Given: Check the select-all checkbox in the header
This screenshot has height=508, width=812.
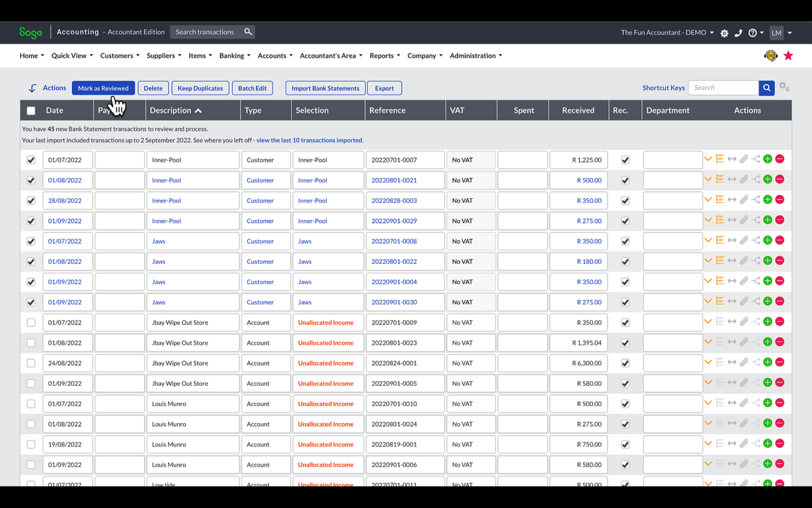Looking at the screenshot, I should (x=31, y=110).
